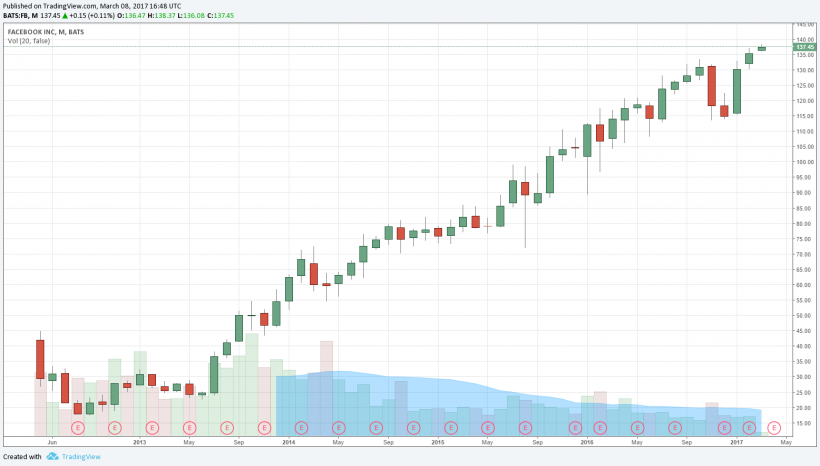Viewport: 820px width, 466px height.
Task: Click the latest green candle at dashed price line
Action: click(x=761, y=49)
